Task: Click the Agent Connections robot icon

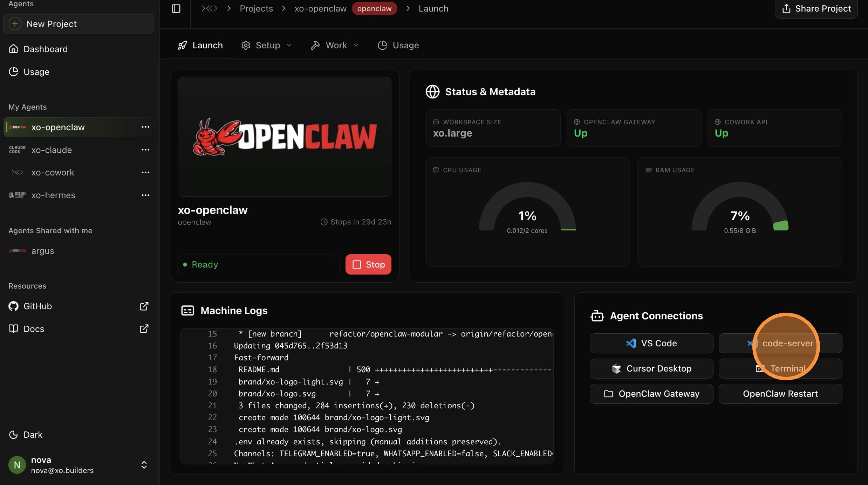Action: [597, 316]
